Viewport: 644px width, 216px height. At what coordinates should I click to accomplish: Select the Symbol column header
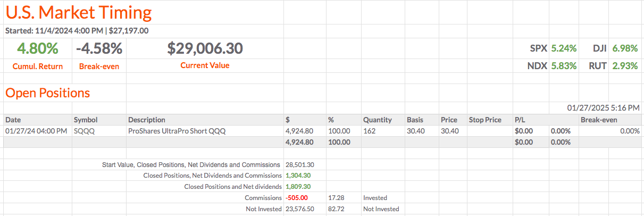(86, 120)
